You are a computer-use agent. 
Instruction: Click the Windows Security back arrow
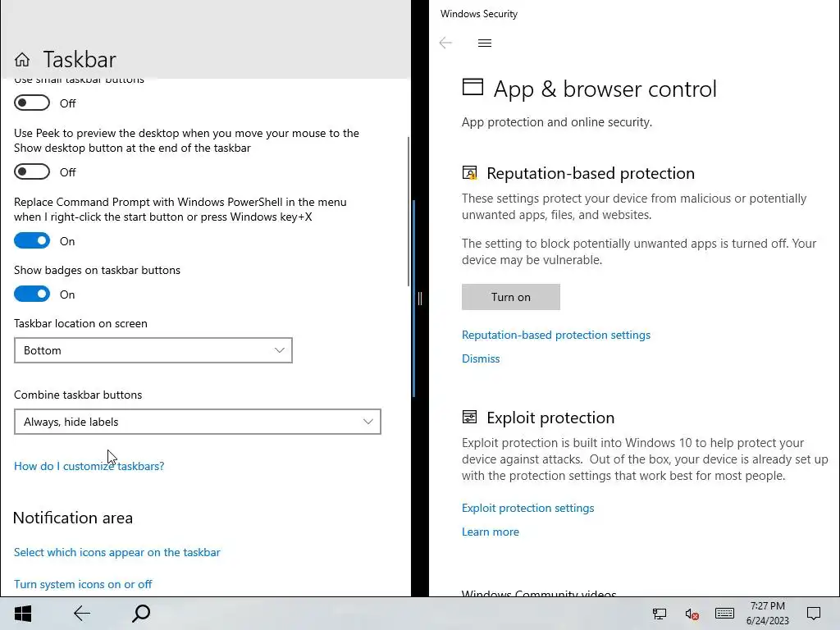coord(445,43)
